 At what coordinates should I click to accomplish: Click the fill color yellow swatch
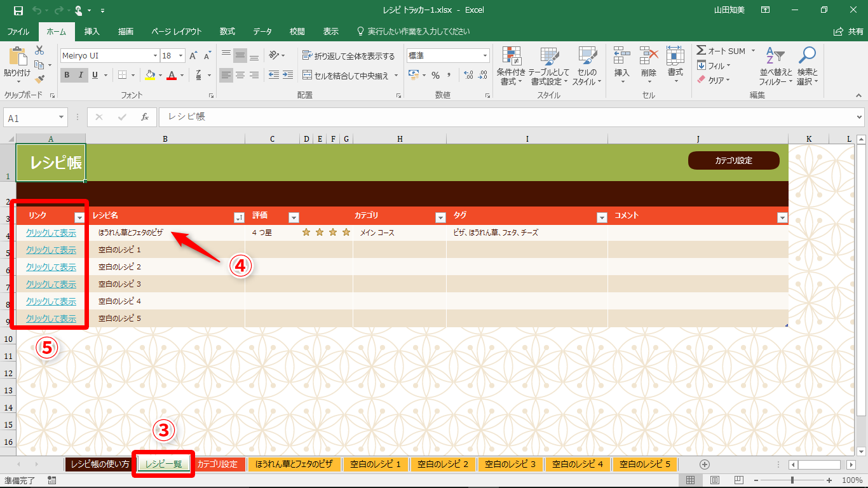coord(150,75)
